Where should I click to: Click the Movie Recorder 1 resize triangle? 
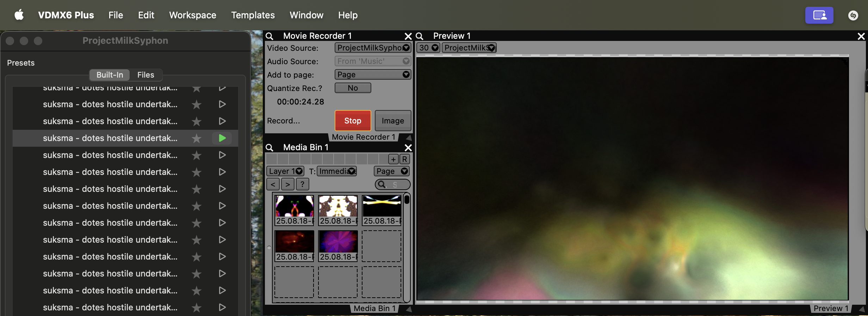[x=409, y=138]
